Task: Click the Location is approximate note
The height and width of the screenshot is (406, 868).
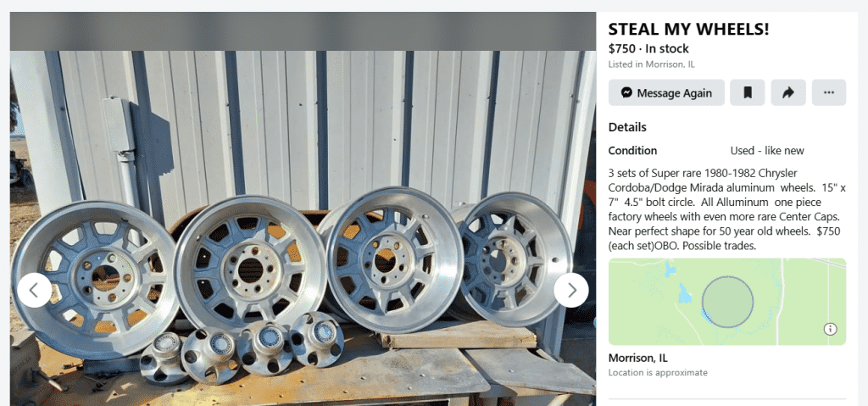Action: click(x=658, y=373)
